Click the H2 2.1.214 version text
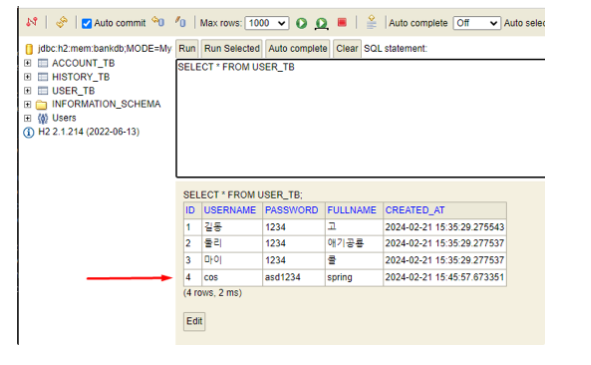 pyautogui.click(x=89, y=132)
